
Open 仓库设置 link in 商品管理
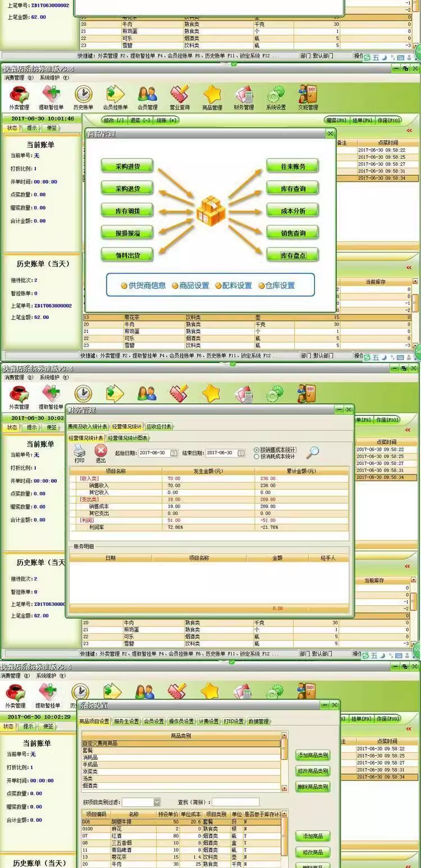277,286
